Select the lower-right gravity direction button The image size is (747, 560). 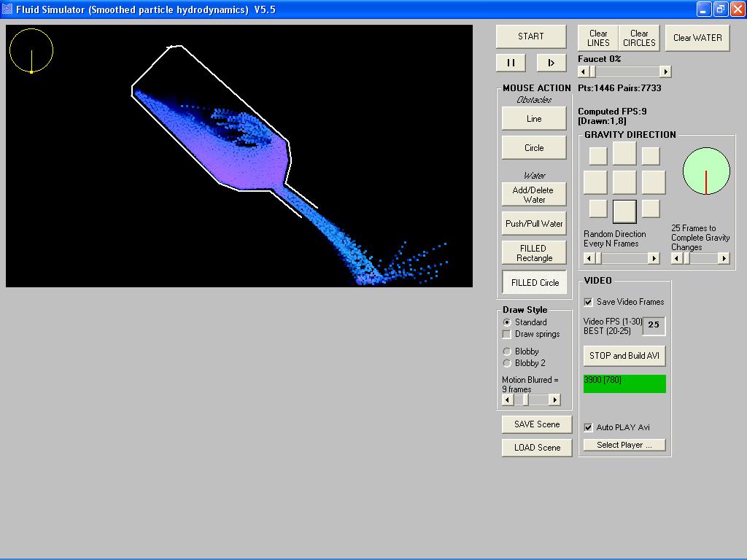coord(651,209)
